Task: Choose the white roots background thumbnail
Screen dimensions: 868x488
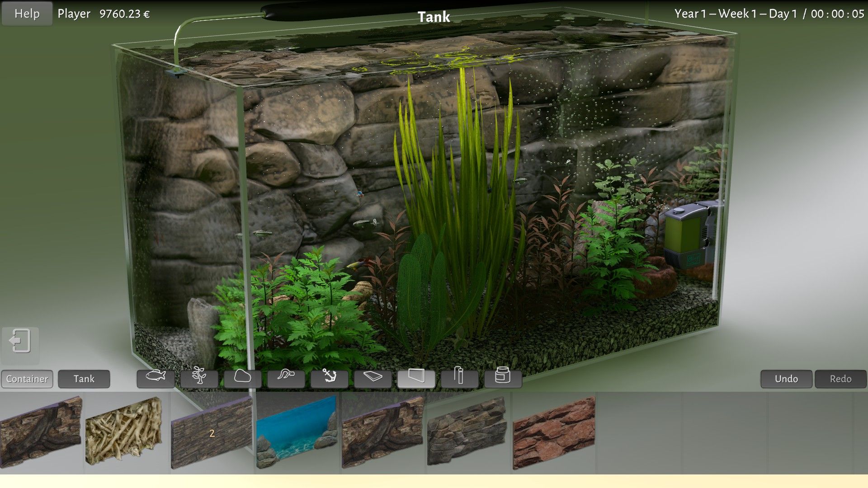Action: [x=124, y=432]
